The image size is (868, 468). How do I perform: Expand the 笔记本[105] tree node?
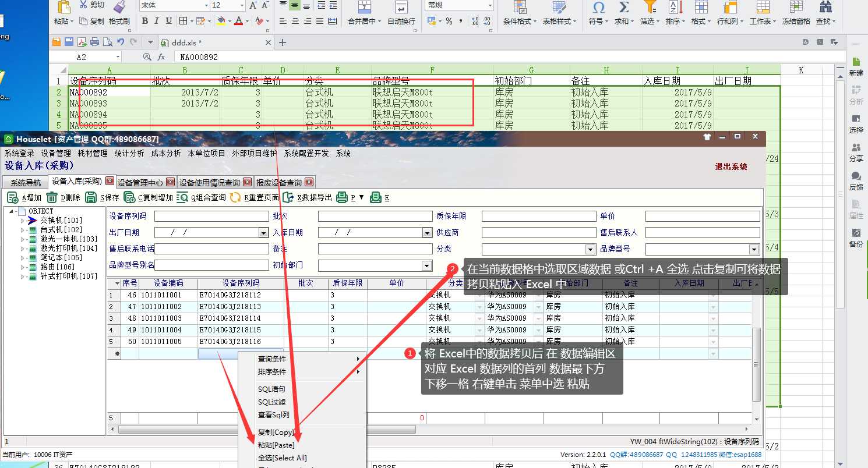click(22, 258)
